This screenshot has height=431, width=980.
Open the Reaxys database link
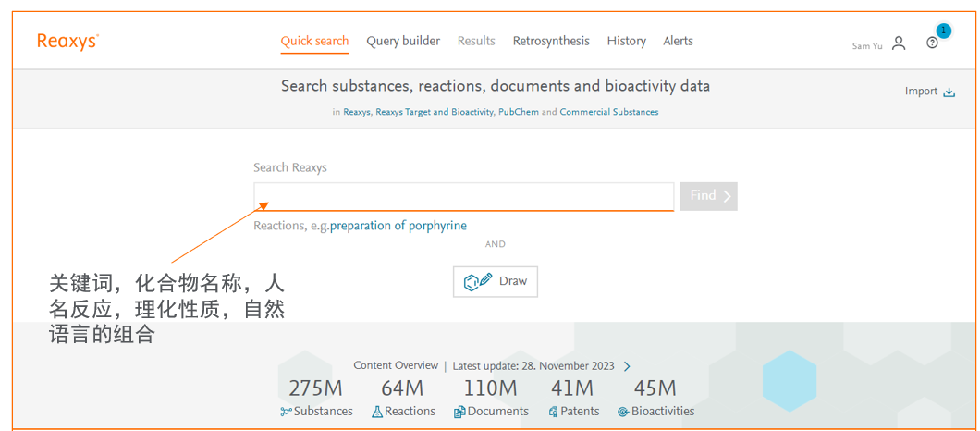[x=357, y=112]
